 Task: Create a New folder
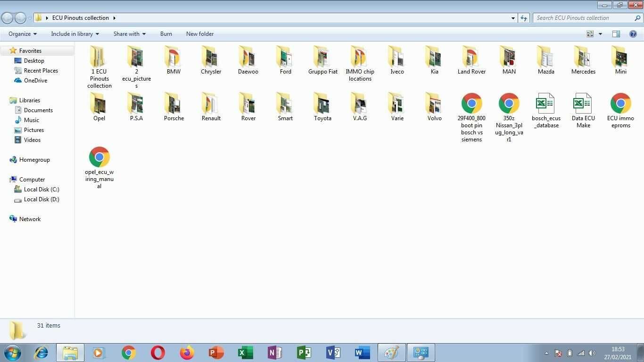pos(200,34)
